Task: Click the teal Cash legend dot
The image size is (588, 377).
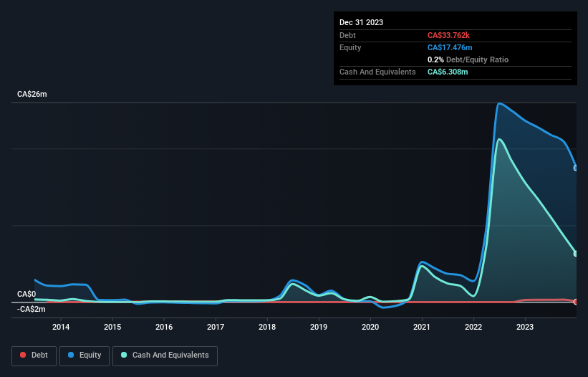Action: pos(124,355)
